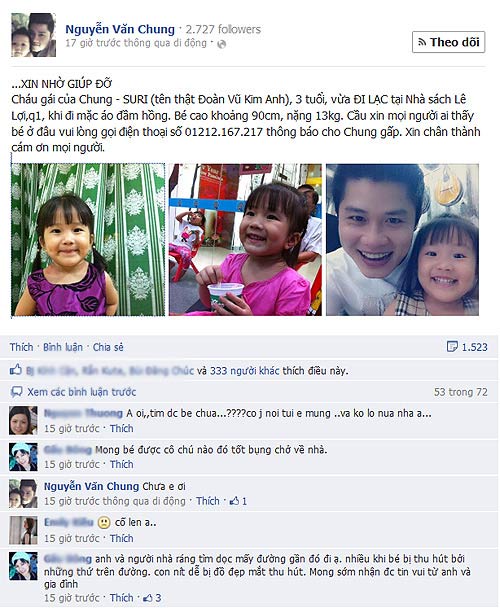500x608 pixels.
Task: Click the Bình luận link under the post
Action: 63,347
